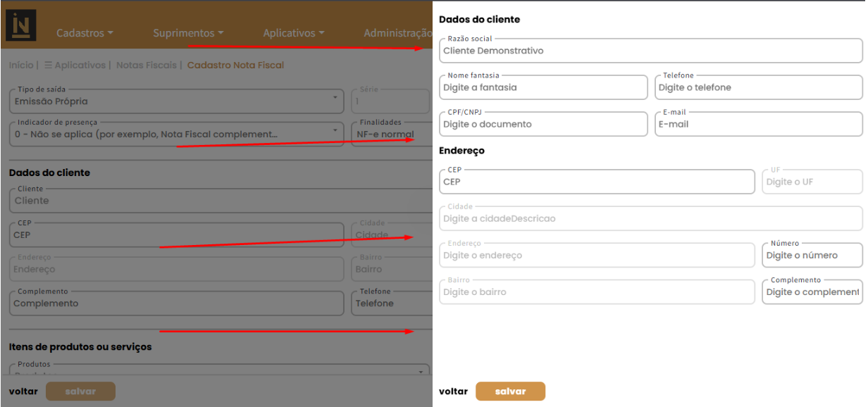This screenshot has width=868, height=407.
Task: Select the CPF/CNPJ document field
Action: pyautogui.click(x=543, y=124)
